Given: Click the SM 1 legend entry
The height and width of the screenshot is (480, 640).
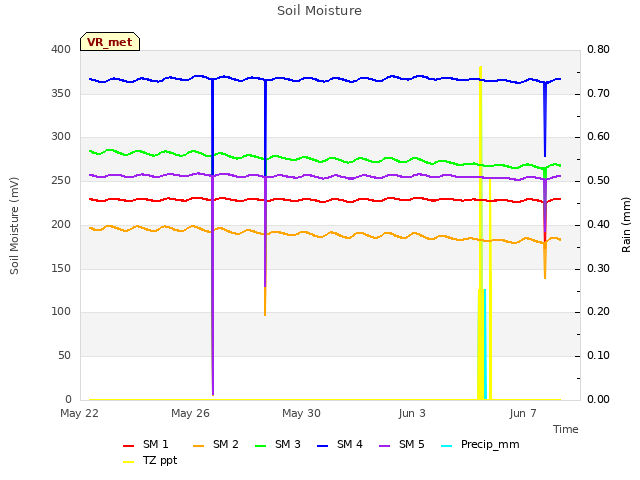Looking at the screenshot, I should (145, 444).
